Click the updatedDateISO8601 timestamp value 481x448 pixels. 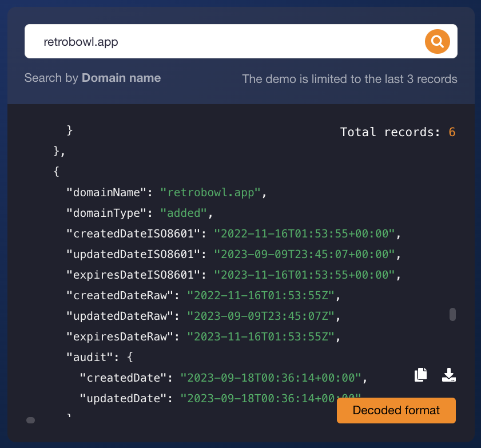click(x=304, y=255)
